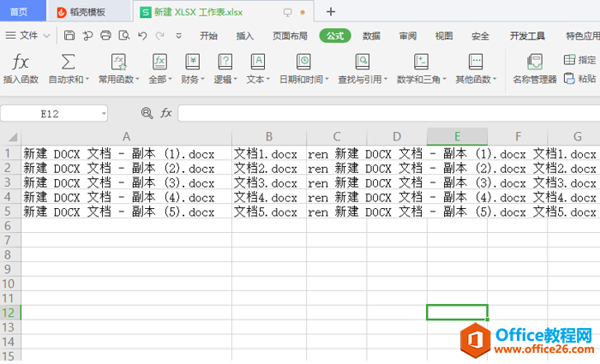This screenshot has width=600, height=364.
Task: Click the Docer template (稻壳模板) tab icon
Action: coord(61,12)
